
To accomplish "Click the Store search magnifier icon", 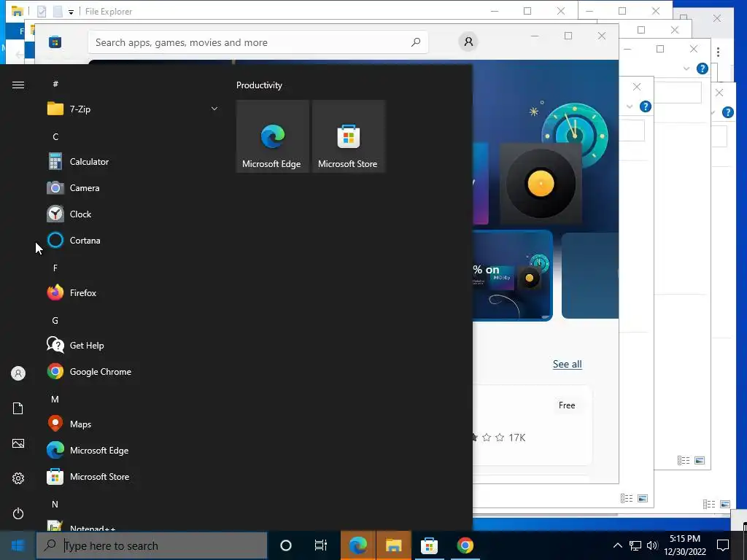I will pyautogui.click(x=415, y=42).
